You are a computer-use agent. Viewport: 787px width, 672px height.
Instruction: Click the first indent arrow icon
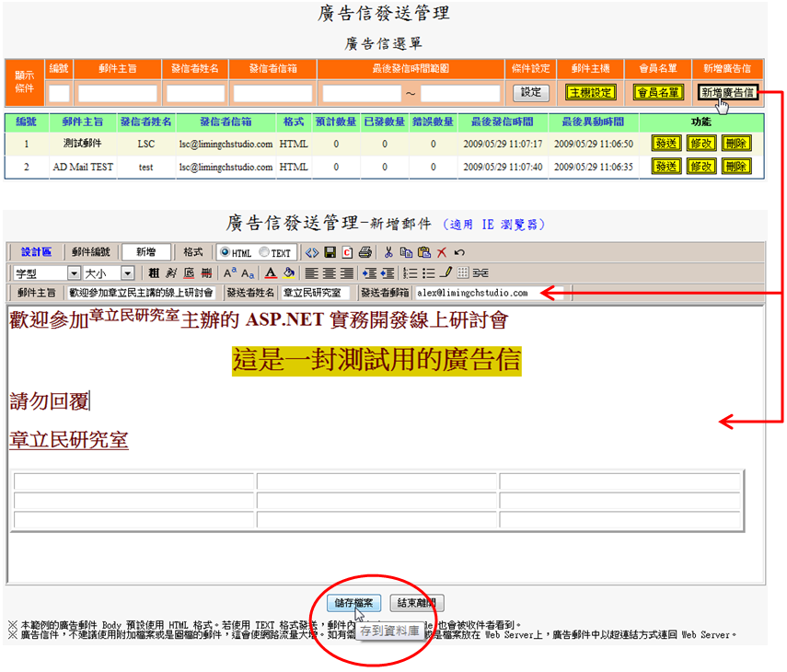point(369,273)
